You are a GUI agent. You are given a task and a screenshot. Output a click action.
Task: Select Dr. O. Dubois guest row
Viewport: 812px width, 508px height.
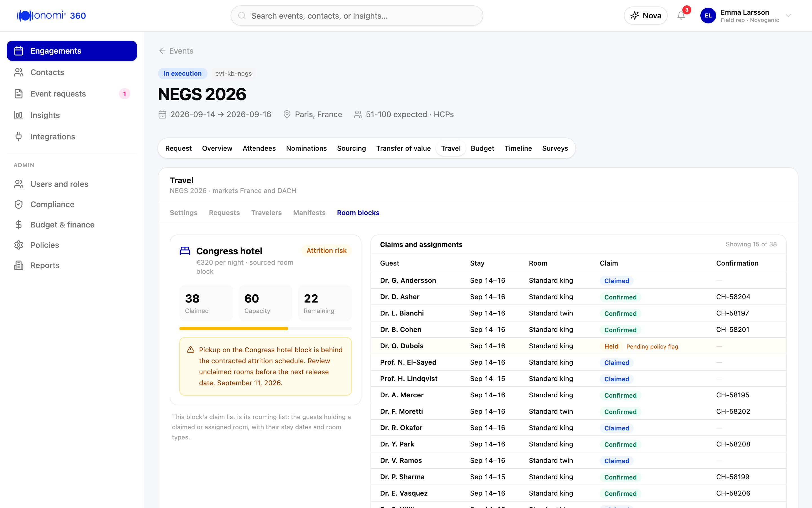coord(578,346)
